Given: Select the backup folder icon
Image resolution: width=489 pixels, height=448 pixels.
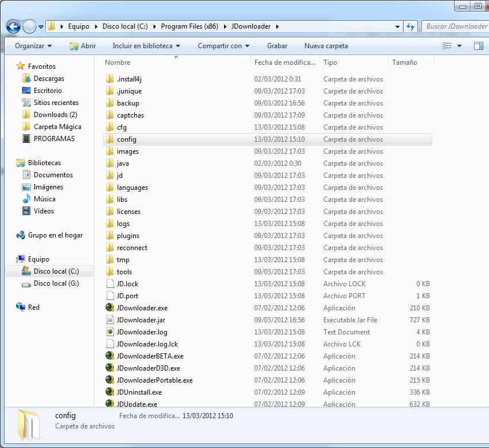Looking at the screenshot, I should (x=109, y=103).
